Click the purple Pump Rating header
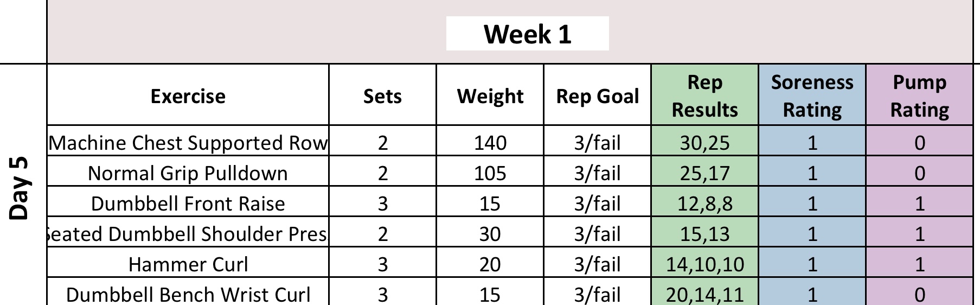This screenshot has width=980, height=305. (919, 96)
